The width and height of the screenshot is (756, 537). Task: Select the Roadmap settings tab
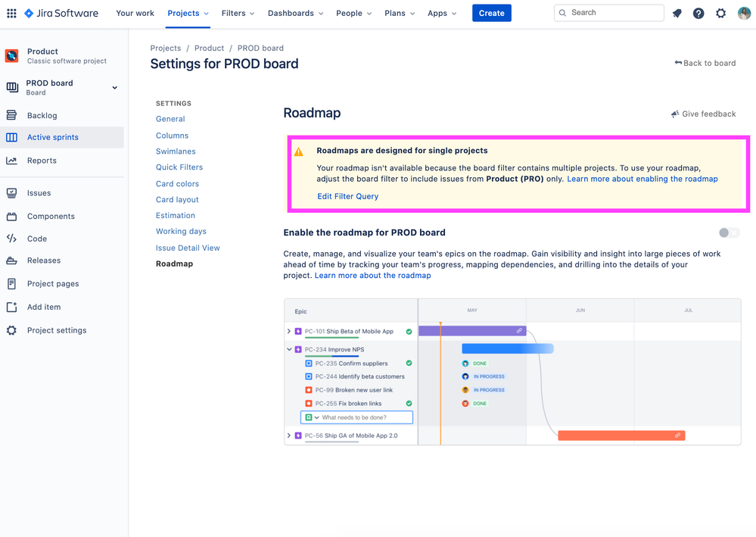click(x=175, y=264)
